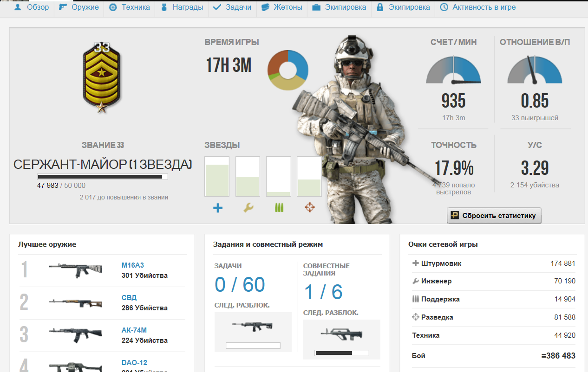Click the Лучшее оружие panel heading
The height and width of the screenshot is (372, 588).
pyautogui.click(x=47, y=244)
